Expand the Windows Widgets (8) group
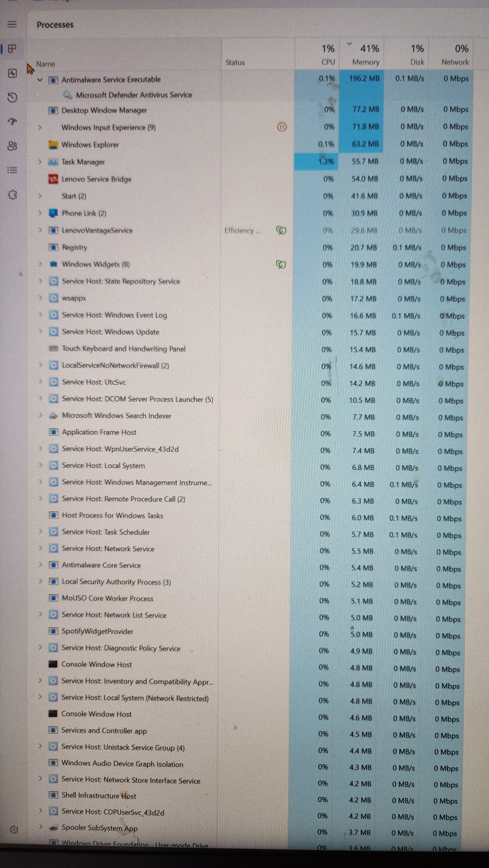489x868 pixels. (40, 264)
